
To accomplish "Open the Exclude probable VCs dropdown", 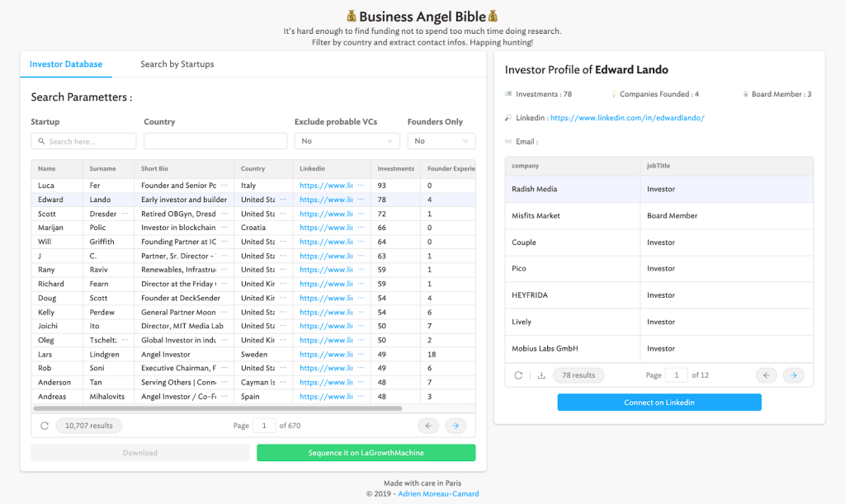I will (347, 141).
